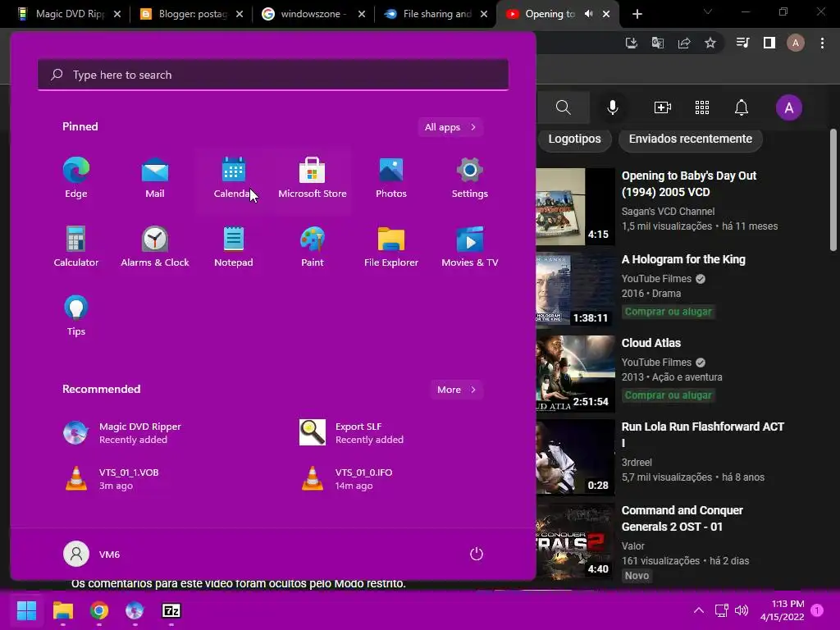Open File Explorer pinned app
The image size is (840, 630).
391,247
